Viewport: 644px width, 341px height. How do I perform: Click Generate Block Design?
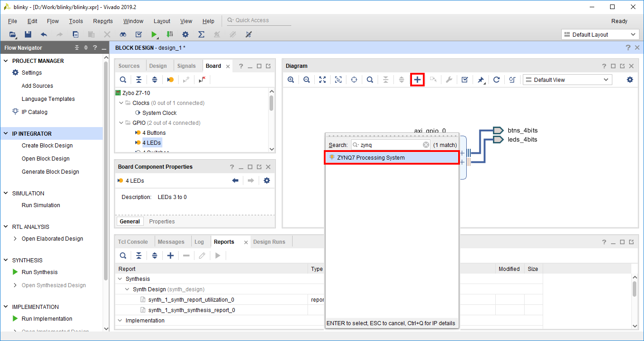pyautogui.click(x=50, y=172)
